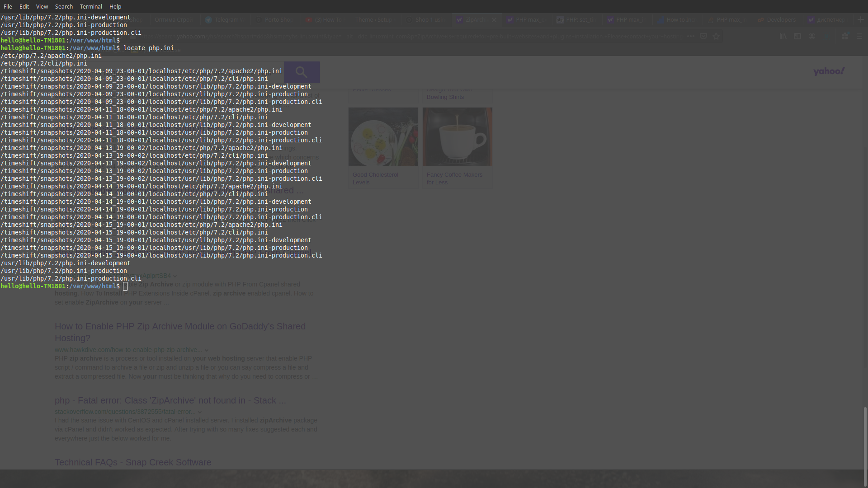The image size is (868, 488).
Task: Open the Search menu in terminal
Action: (64, 6)
